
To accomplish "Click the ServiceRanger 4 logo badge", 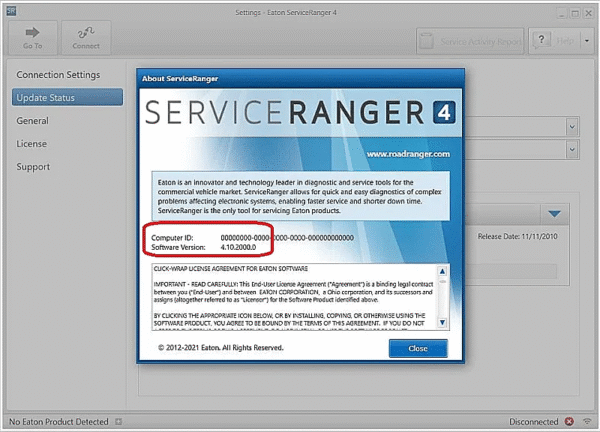I will (444, 112).
